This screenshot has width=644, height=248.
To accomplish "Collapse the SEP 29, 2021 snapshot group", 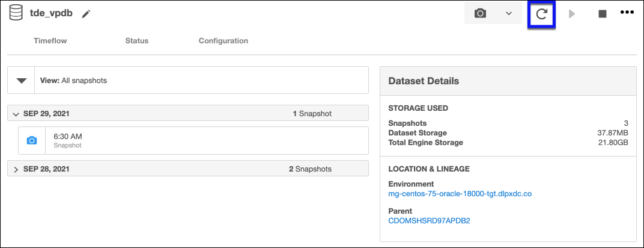I will click(16, 114).
